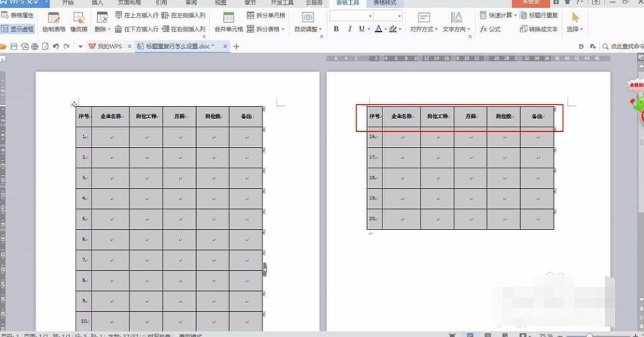
Task: Switch to the 开发工具 ribbon tab
Action: (282, 2)
